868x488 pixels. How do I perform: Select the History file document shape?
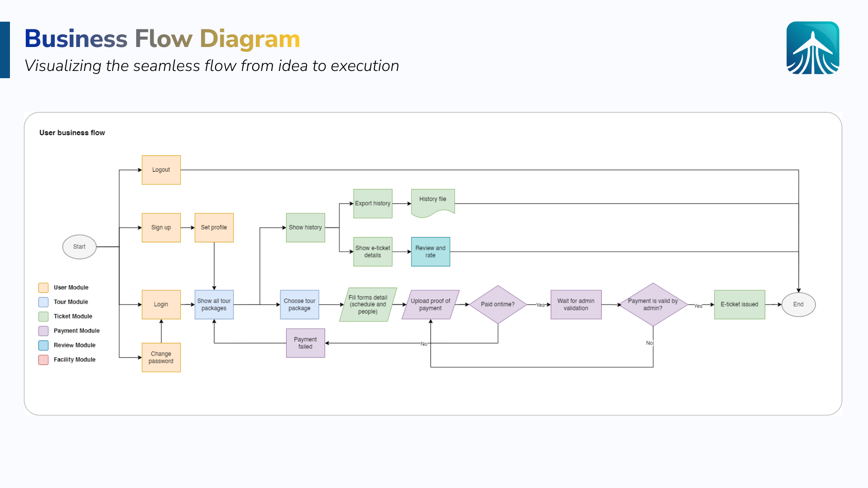433,202
